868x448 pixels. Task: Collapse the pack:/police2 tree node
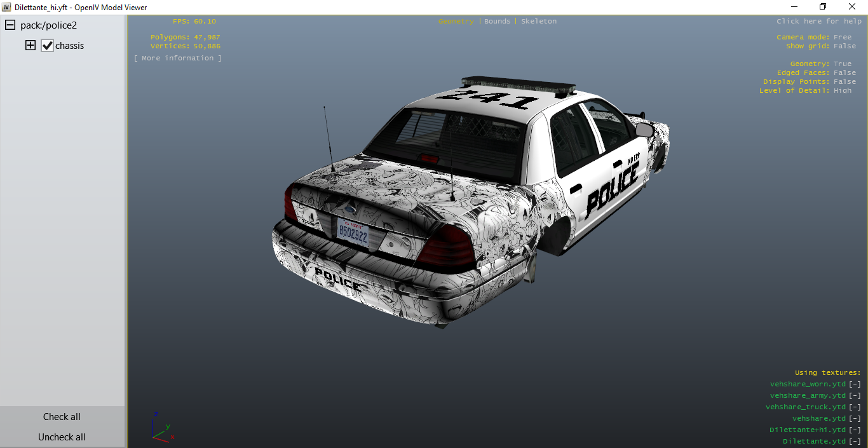[x=10, y=25]
